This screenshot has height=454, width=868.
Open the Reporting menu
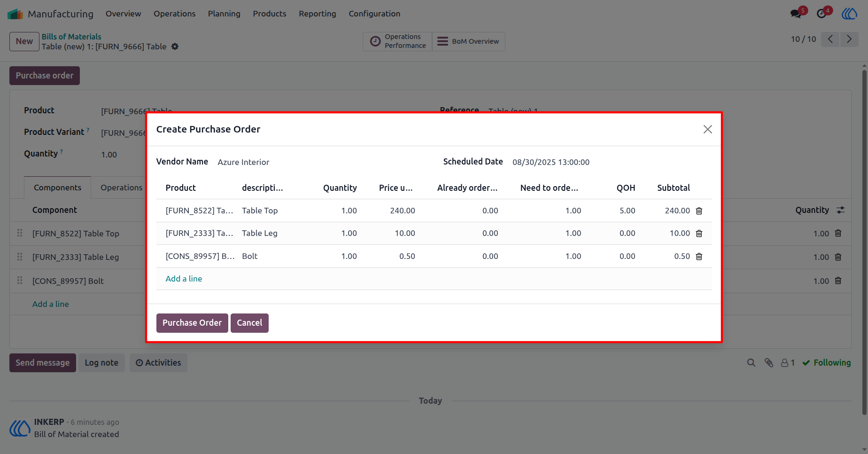click(318, 14)
